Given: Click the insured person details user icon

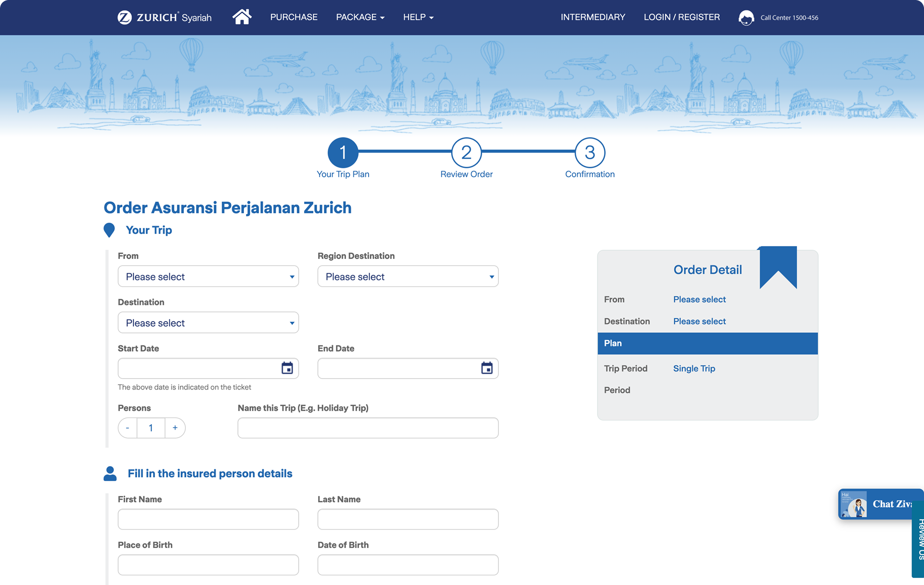Looking at the screenshot, I should [110, 473].
